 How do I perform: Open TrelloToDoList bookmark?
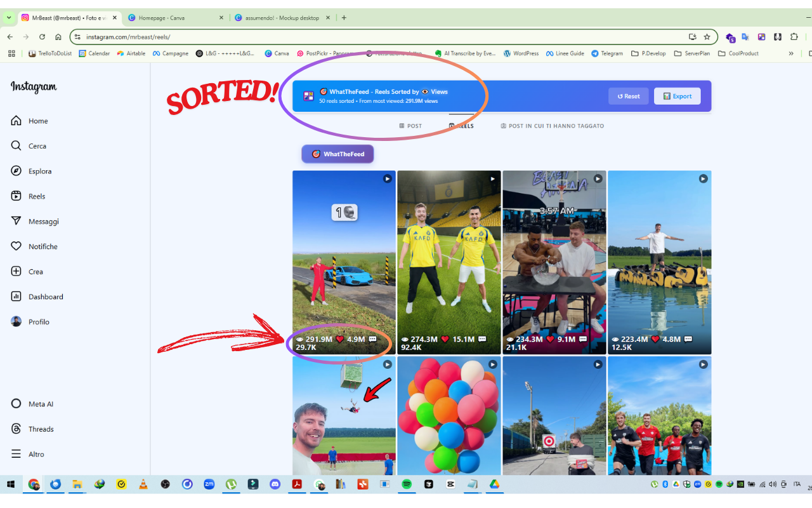pyautogui.click(x=50, y=53)
